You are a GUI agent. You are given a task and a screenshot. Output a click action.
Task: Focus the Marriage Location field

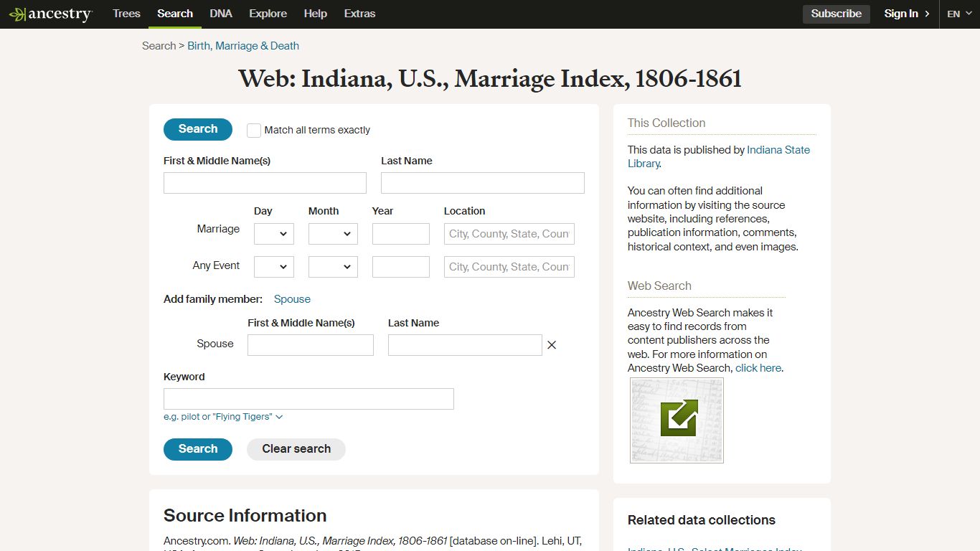tap(509, 234)
